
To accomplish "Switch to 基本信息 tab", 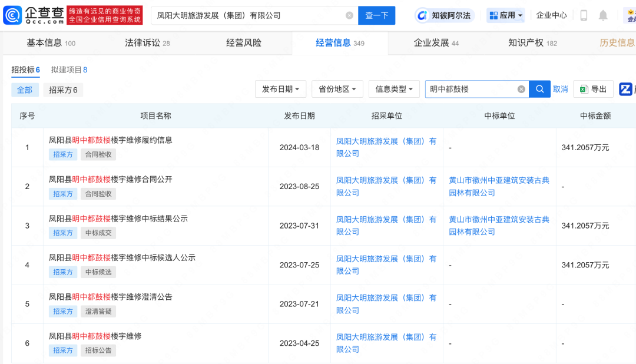I will pyautogui.click(x=51, y=43).
